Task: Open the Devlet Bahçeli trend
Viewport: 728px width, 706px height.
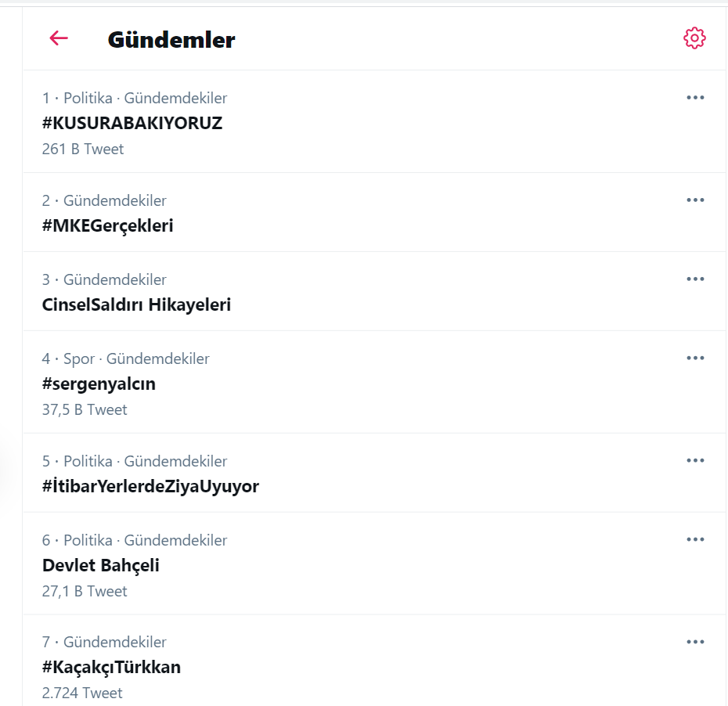Action: click(101, 565)
